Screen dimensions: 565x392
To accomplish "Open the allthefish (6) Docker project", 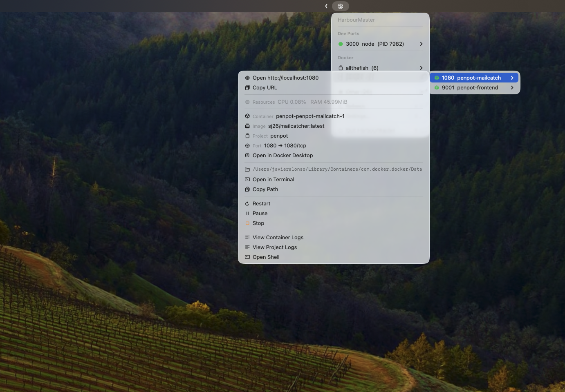I will coord(380,68).
